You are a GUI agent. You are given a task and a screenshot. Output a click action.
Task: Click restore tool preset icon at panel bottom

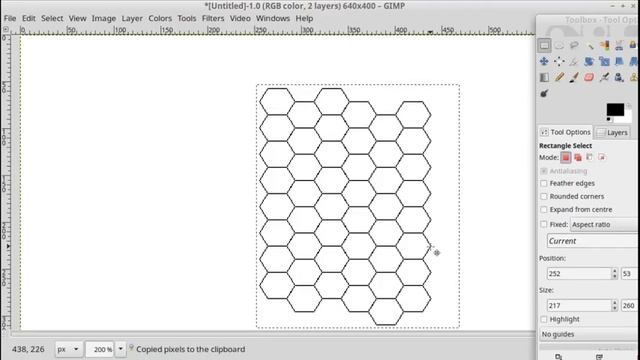point(599,356)
